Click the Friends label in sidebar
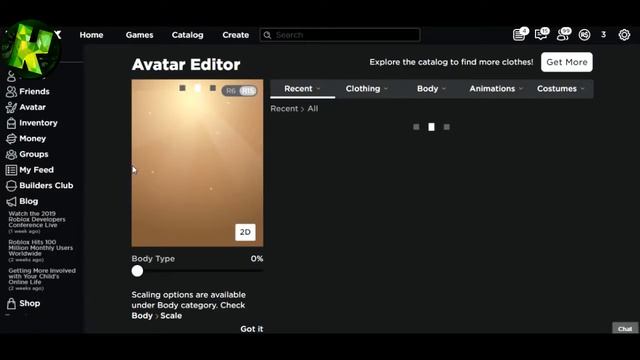The image size is (640, 360). click(x=34, y=91)
